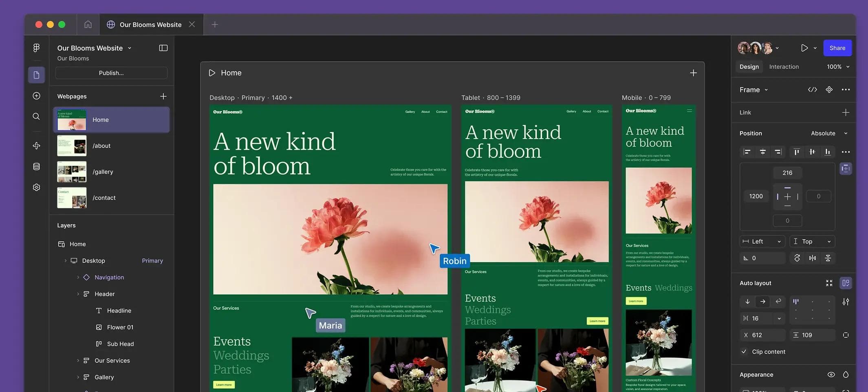This screenshot has height=392, width=868.
Task: Align horizontal centers icon
Action: tap(762, 152)
